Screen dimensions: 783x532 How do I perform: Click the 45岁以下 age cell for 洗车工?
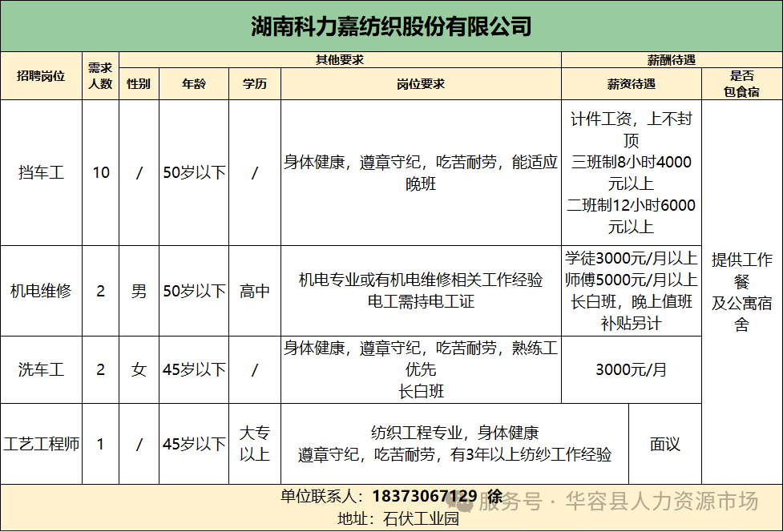point(194,370)
